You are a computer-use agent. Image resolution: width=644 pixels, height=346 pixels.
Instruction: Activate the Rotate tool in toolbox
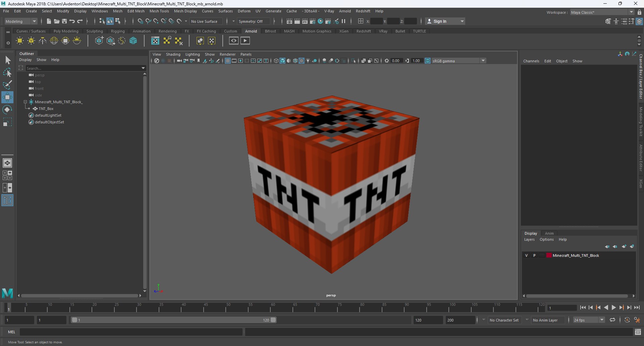click(7, 110)
